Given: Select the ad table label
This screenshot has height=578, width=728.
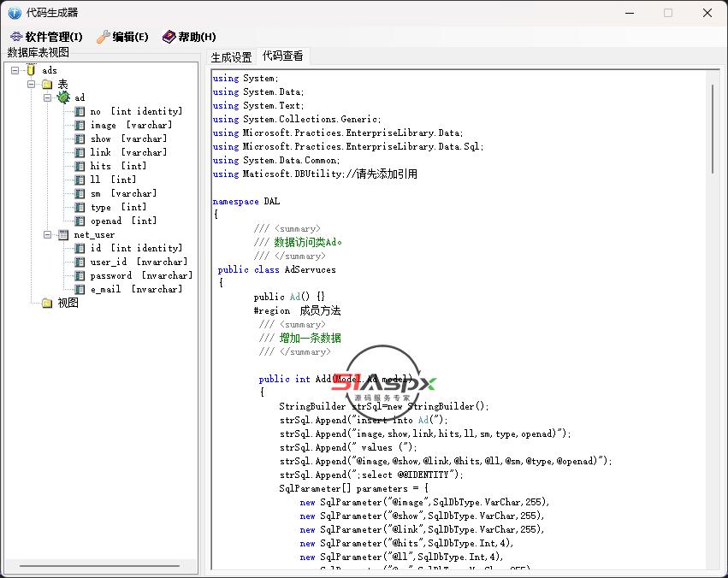Looking at the screenshot, I should [80, 97].
